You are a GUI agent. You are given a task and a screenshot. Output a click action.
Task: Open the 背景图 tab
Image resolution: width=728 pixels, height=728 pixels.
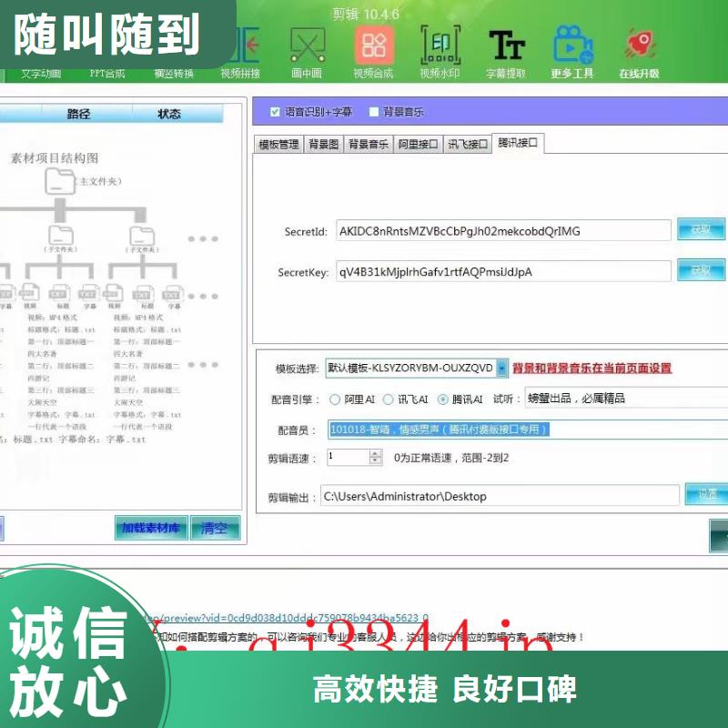(x=324, y=145)
